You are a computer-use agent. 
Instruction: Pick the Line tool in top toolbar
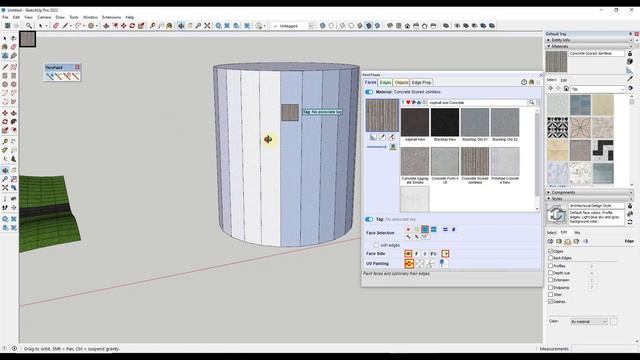pos(65,25)
